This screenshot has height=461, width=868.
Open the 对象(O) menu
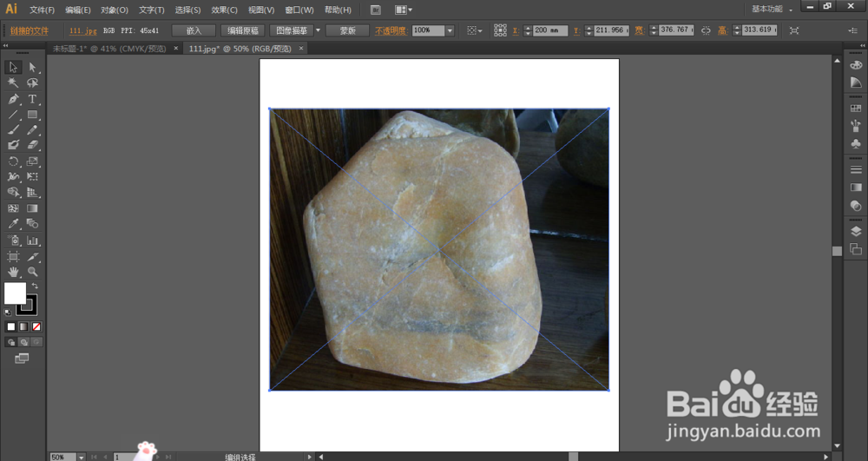115,10
